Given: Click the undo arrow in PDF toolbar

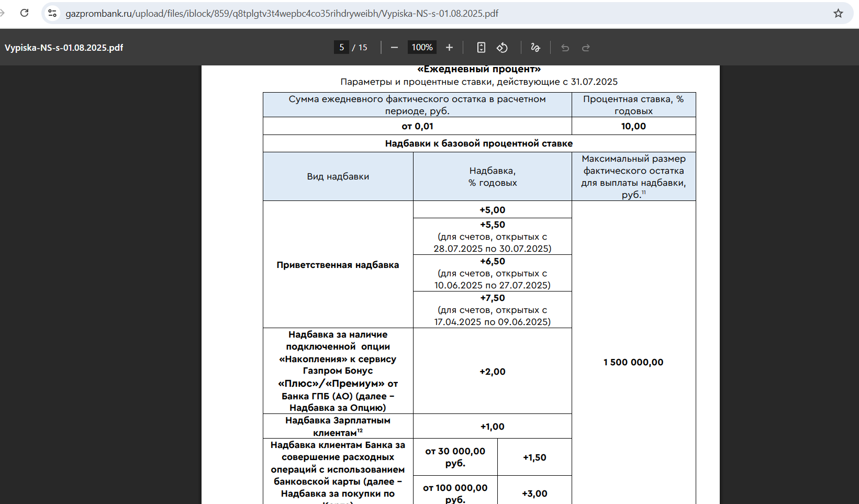Looking at the screenshot, I should [x=565, y=48].
